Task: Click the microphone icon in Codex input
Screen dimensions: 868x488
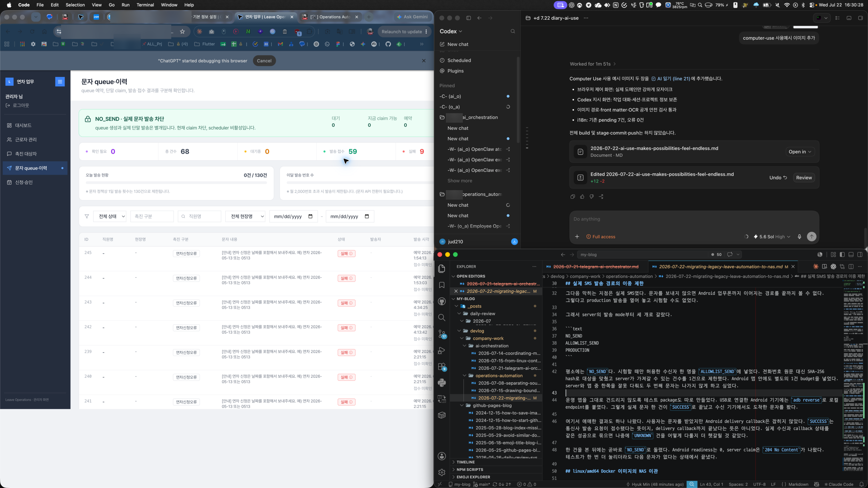Action: point(800,237)
